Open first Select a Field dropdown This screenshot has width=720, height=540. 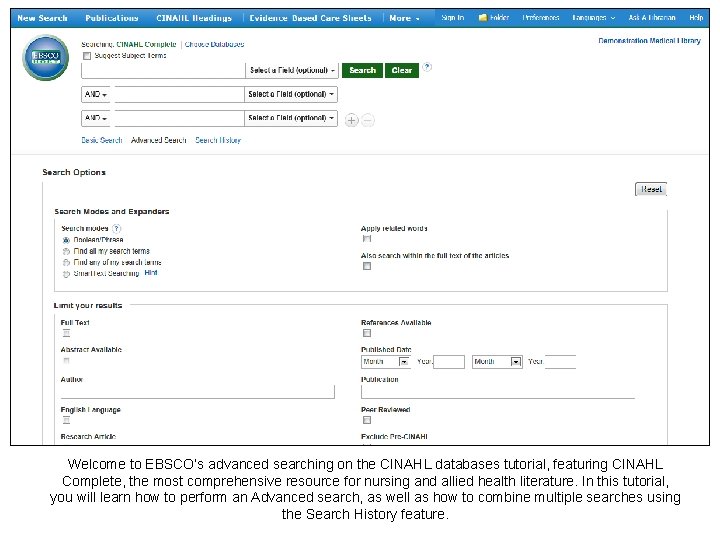coord(292,70)
